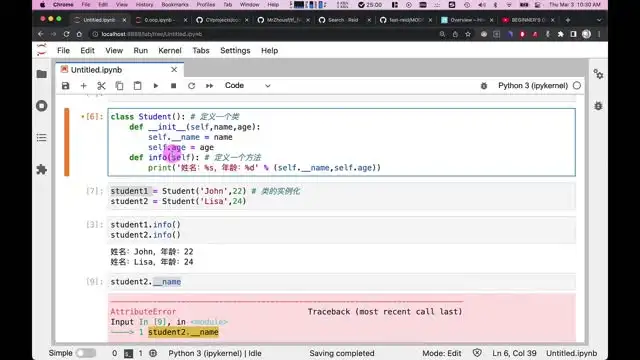Open a new Chrome tab with the plus button
Image resolution: width=640 pixels, height=360 pixels.
click(x=567, y=20)
